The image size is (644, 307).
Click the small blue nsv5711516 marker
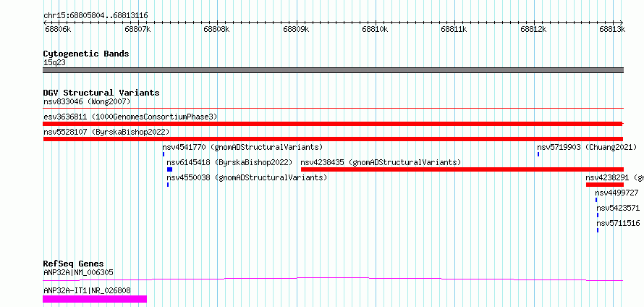pyautogui.click(x=598, y=230)
